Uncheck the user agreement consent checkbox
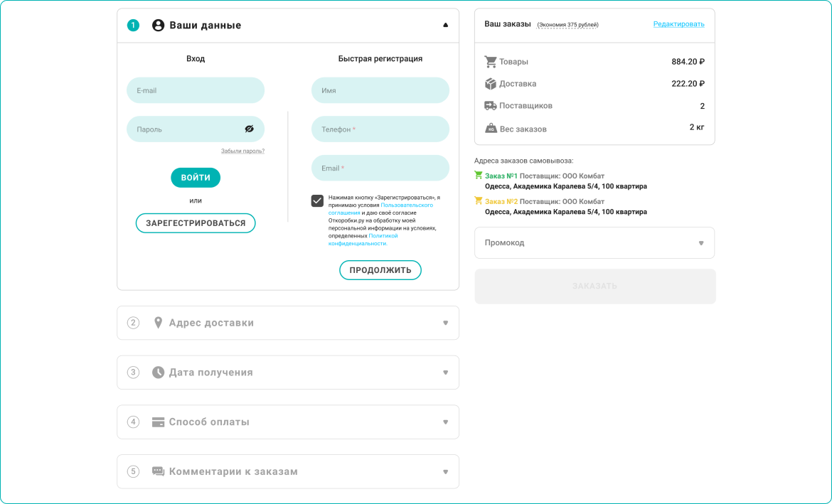Image resolution: width=832 pixels, height=504 pixels. 317,201
